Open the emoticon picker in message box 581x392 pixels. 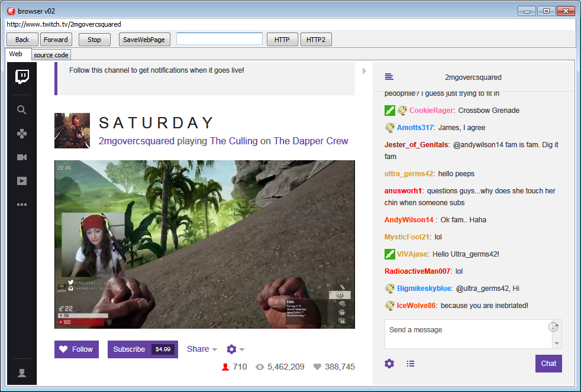553,327
